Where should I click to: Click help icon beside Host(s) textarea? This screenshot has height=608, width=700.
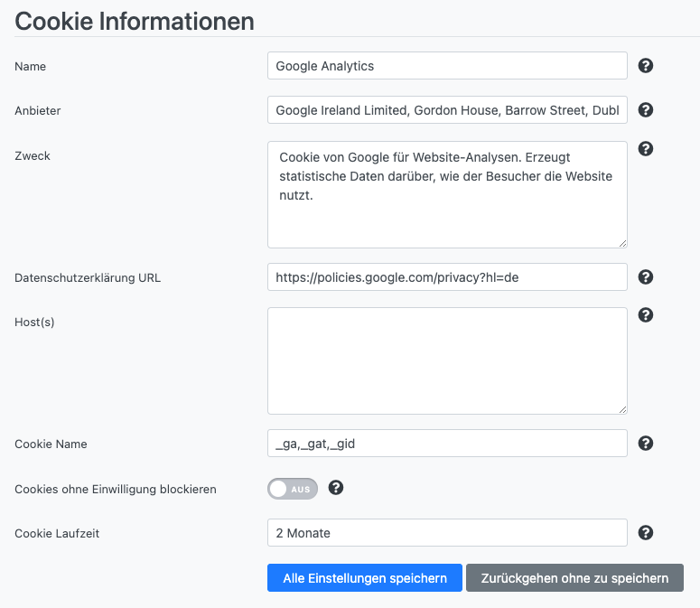coord(646,315)
